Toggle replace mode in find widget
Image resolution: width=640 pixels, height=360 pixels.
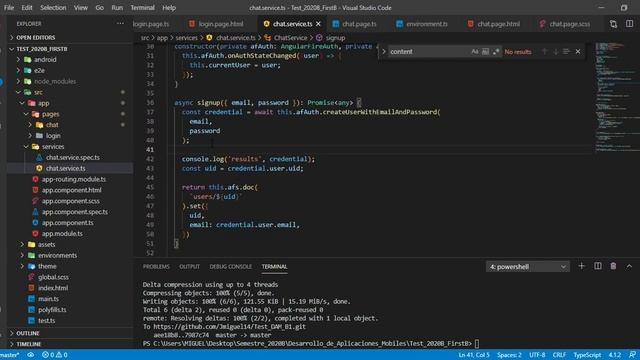point(384,52)
